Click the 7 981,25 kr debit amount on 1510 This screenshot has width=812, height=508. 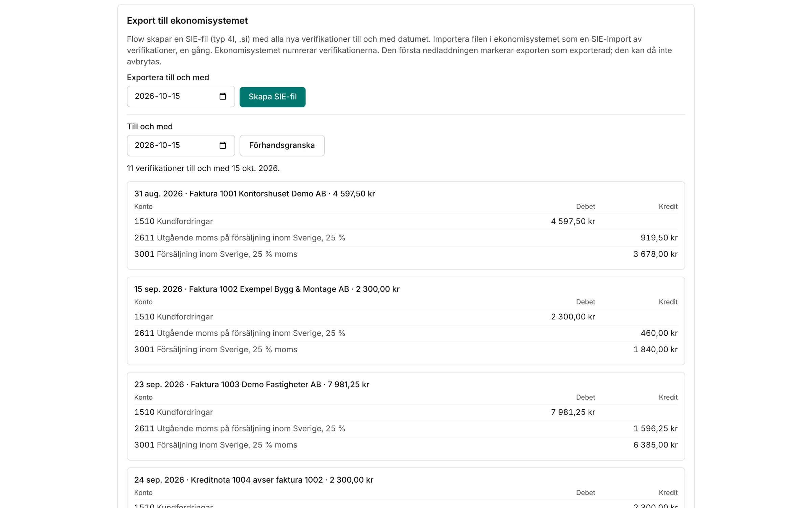tap(573, 412)
